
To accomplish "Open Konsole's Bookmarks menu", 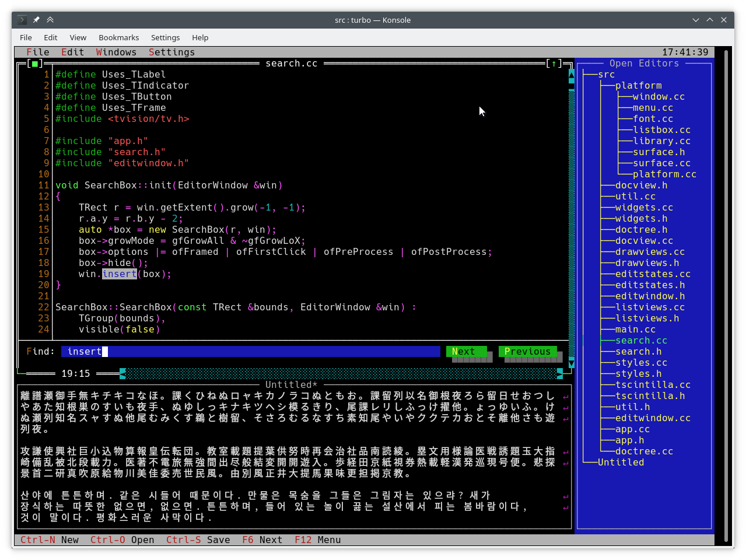I will (x=118, y=37).
